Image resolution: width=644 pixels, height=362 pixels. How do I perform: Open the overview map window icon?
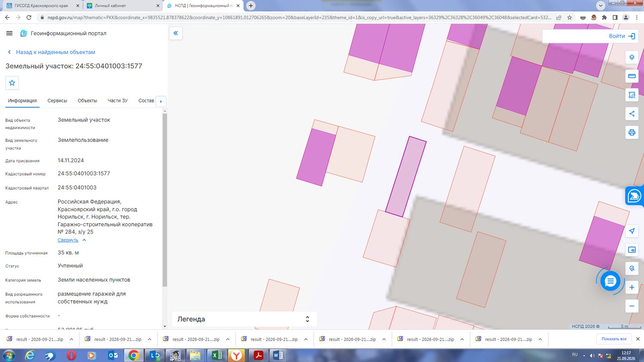click(x=632, y=250)
